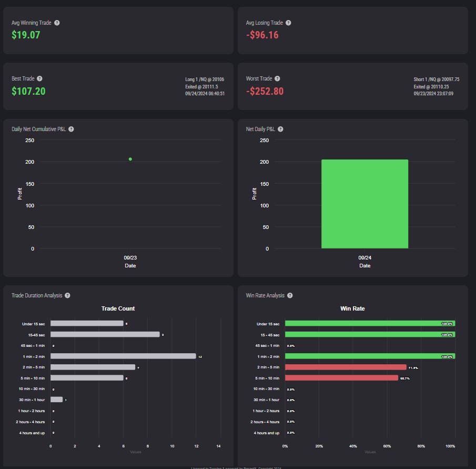Click '4 hours and up' label in Trade Count
The width and height of the screenshot is (476, 469).
click(32, 433)
